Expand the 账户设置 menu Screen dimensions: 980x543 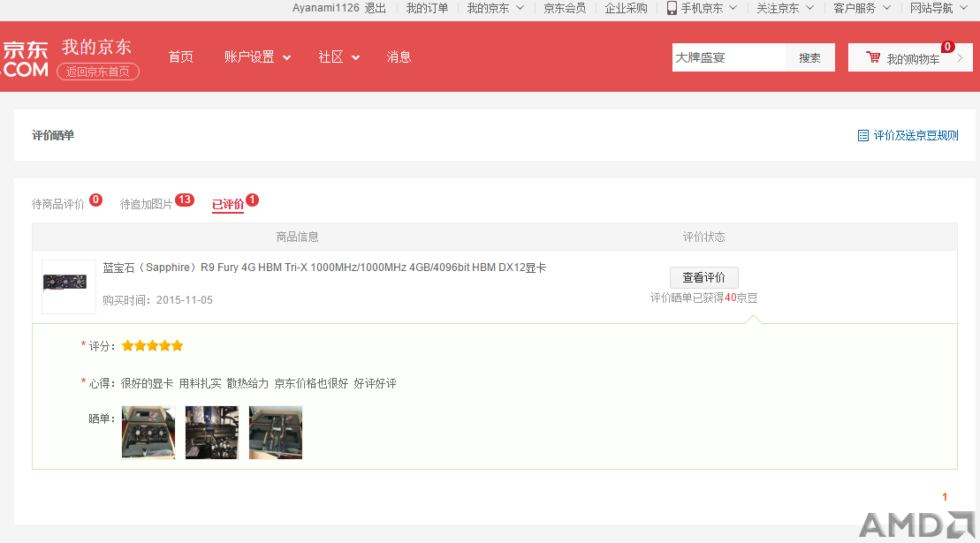pos(257,57)
